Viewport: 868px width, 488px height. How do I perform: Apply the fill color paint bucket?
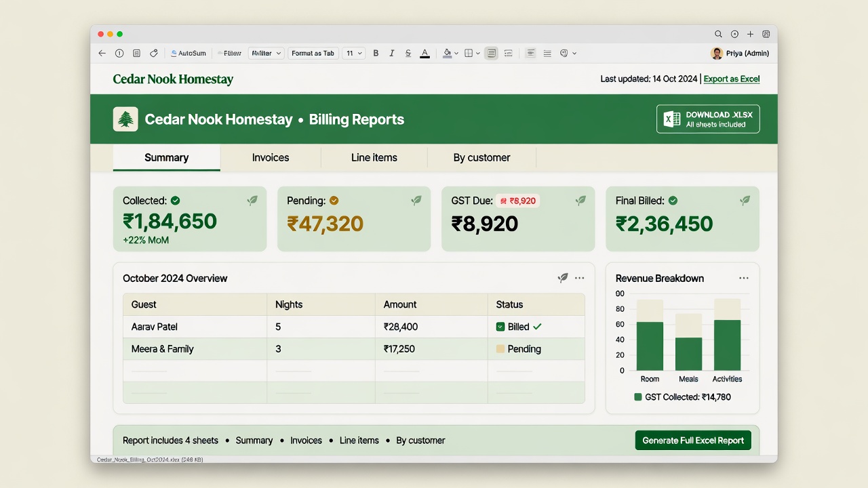coord(447,53)
